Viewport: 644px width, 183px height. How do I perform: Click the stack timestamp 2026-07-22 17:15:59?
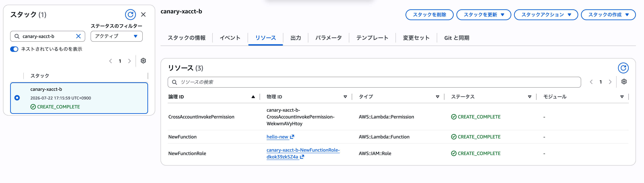click(61, 98)
